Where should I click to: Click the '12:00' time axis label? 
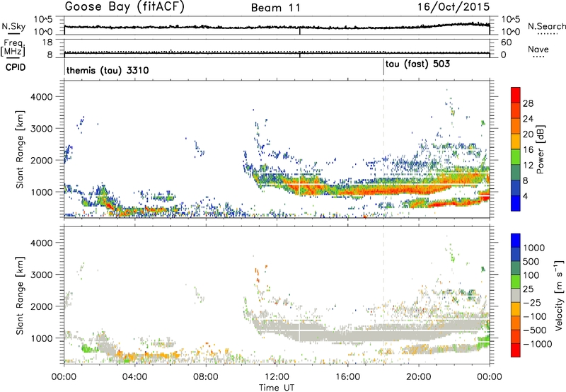pos(277,376)
